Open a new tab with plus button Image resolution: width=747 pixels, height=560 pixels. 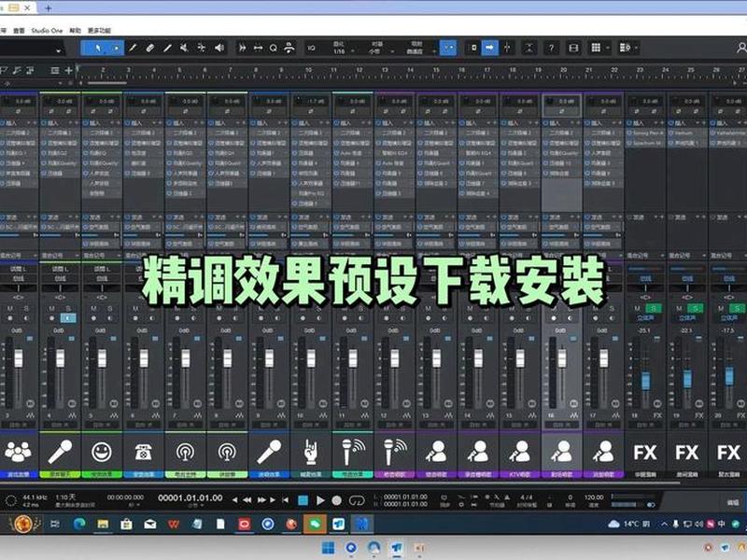pyautogui.click(x=49, y=8)
